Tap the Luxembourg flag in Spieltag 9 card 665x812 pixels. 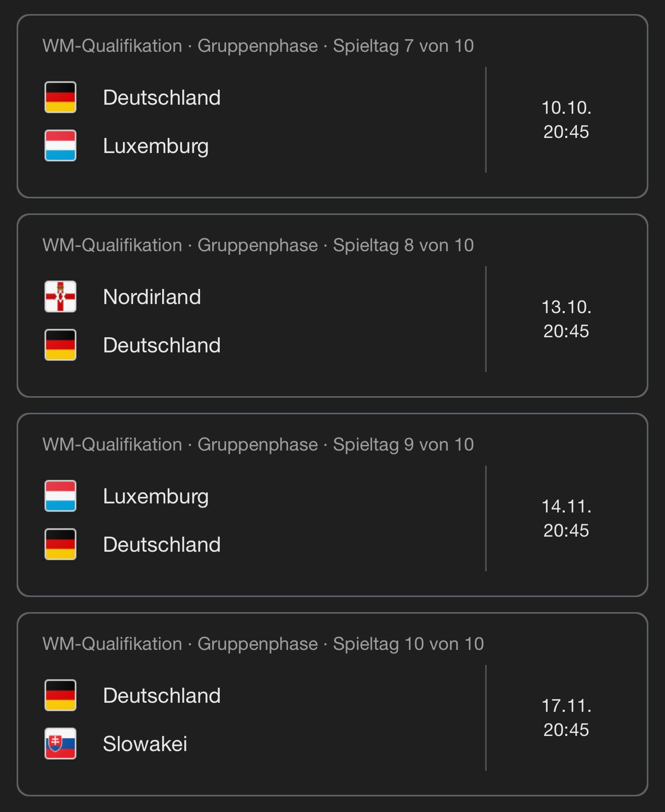60,496
